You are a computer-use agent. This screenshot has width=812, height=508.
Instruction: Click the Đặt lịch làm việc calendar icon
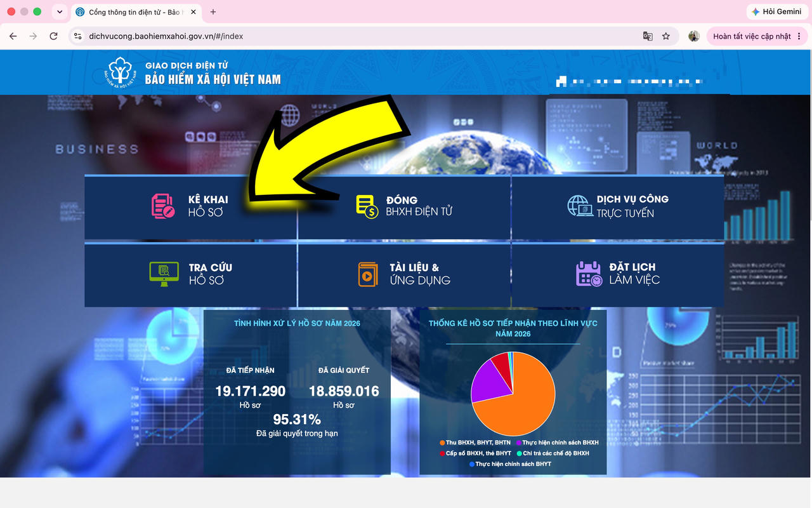pyautogui.click(x=589, y=274)
